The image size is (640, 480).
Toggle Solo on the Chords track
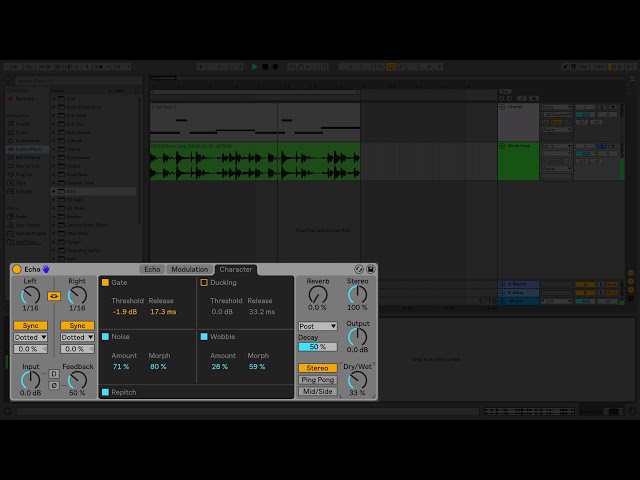coord(602,107)
